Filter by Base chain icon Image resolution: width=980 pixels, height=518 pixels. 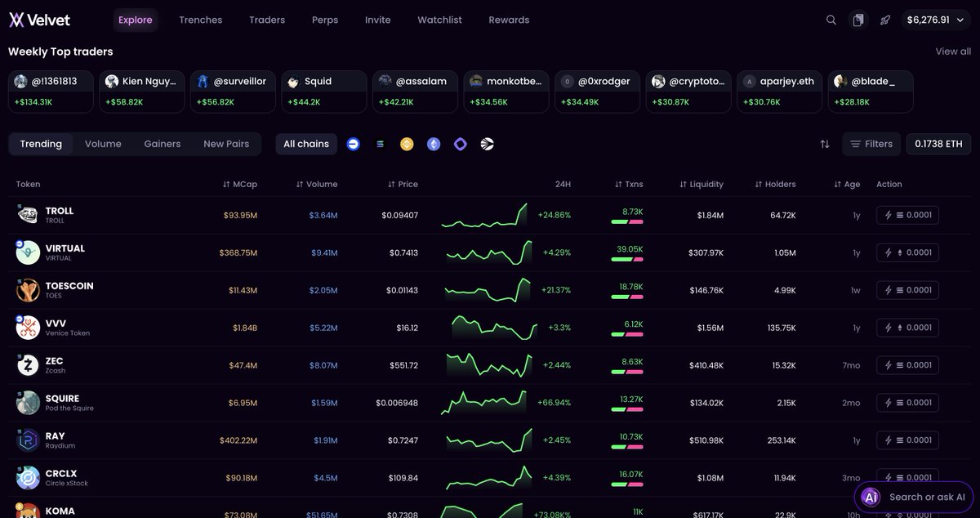tap(353, 144)
